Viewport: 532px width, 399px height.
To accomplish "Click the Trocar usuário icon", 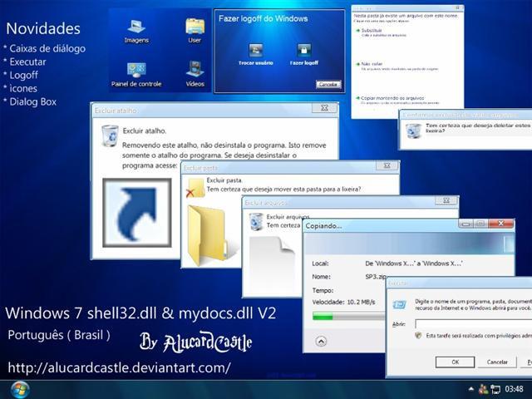I will pyautogui.click(x=256, y=50).
